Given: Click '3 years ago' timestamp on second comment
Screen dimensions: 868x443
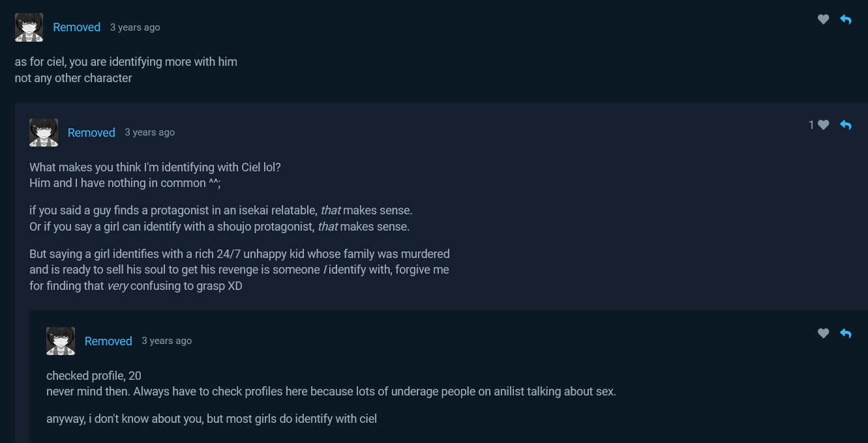Looking at the screenshot, I should click(150, 132).
